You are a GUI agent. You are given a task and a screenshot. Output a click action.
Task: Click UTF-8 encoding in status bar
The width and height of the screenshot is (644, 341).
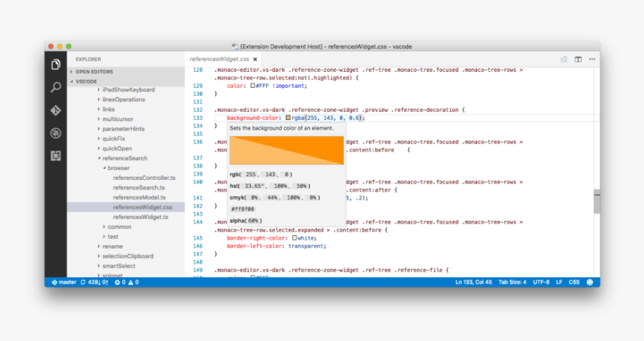click(541, 283)
